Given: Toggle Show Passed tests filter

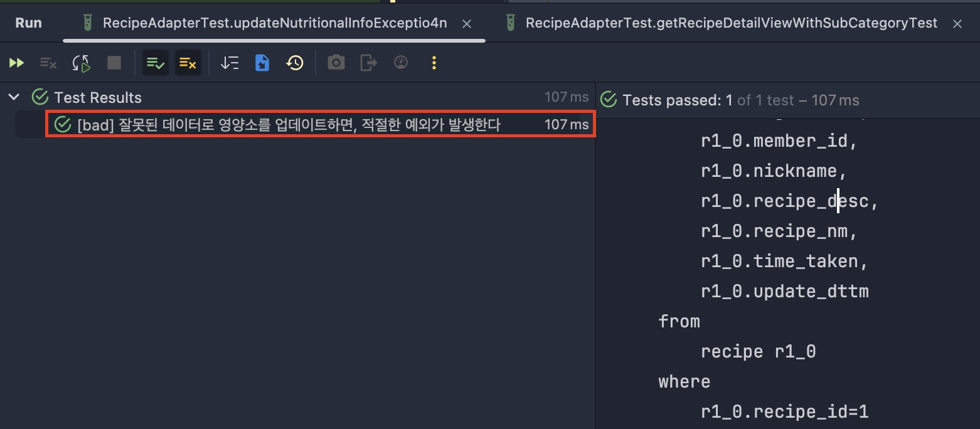Looking at the screenshot, I should pos(155,63).
